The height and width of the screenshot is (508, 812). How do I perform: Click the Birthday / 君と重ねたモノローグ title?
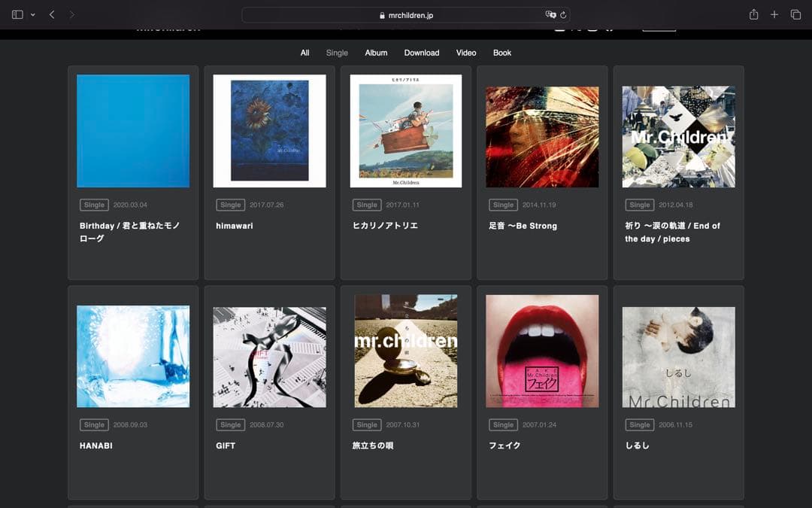click(x=129, y=233)
